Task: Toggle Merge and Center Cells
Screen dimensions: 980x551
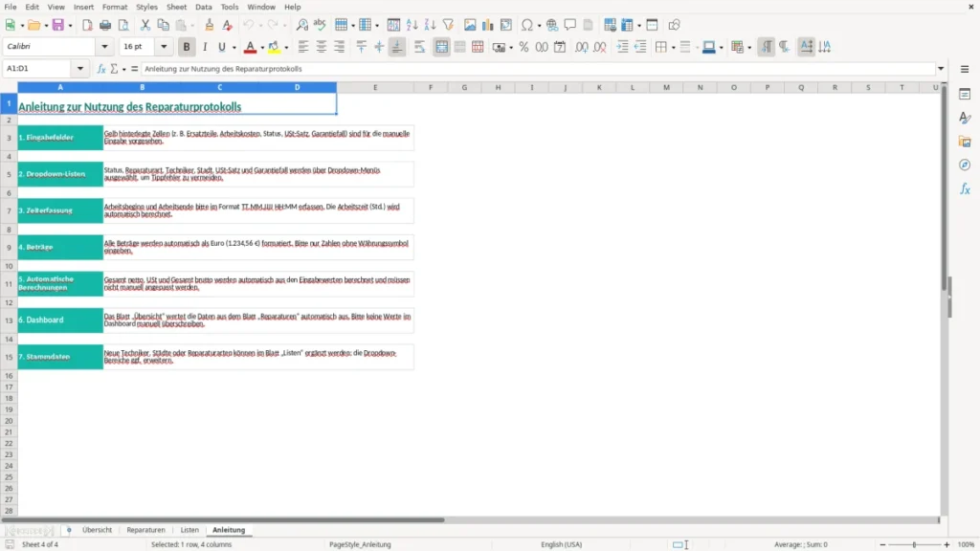Action: pyautogui.click(x=441, y=47)
